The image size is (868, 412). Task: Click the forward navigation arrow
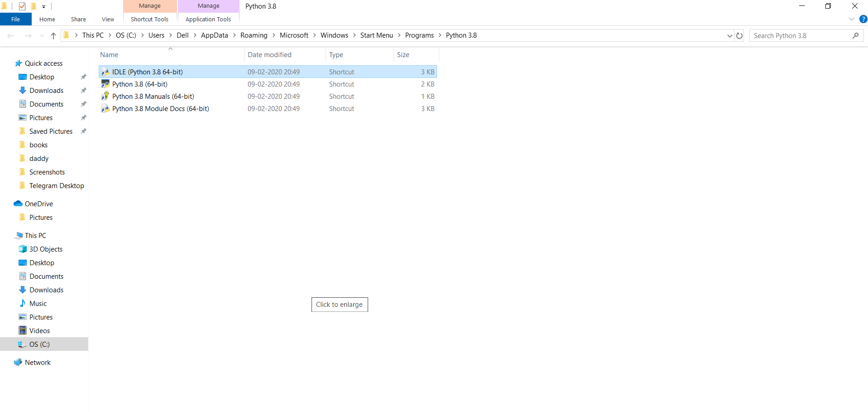click(28, 36)
